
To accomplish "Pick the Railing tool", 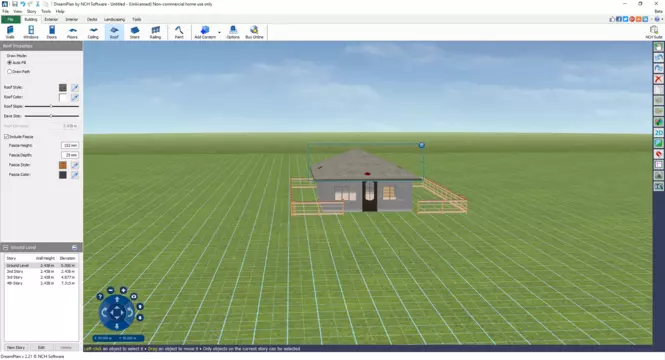I will [155, 32].
